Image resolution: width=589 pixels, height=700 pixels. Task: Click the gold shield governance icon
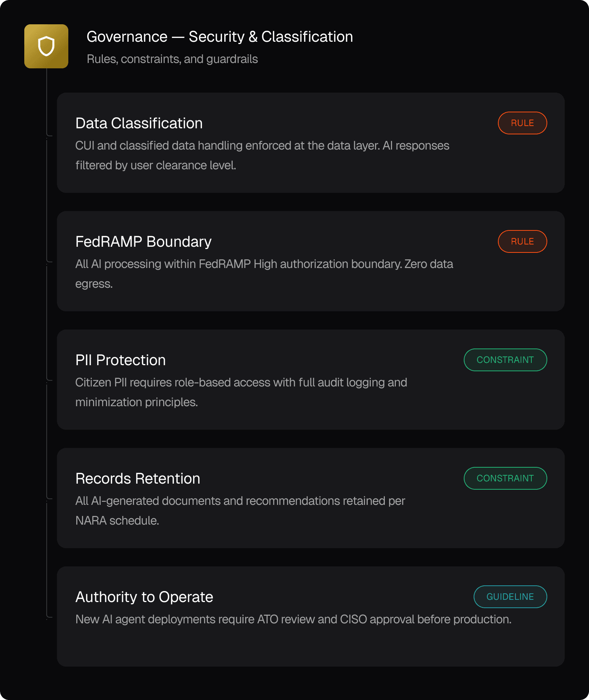coord(46,46)
